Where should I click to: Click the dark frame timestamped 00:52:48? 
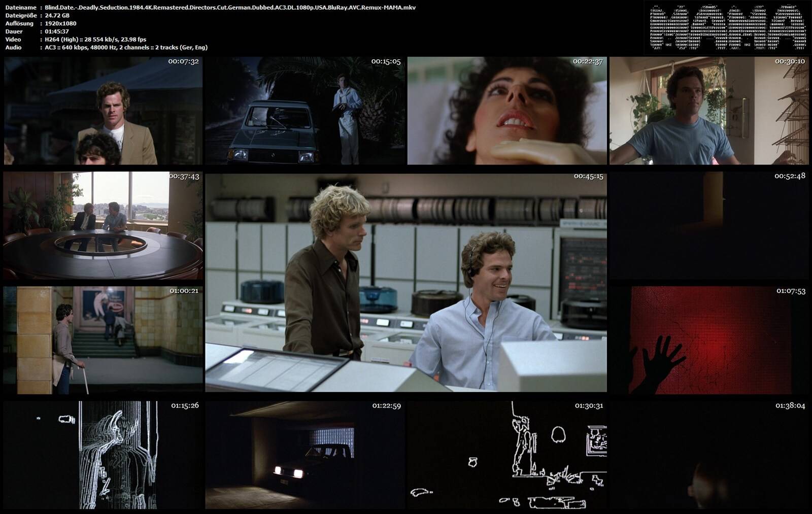pyautogui.click(x=709, y=225)
